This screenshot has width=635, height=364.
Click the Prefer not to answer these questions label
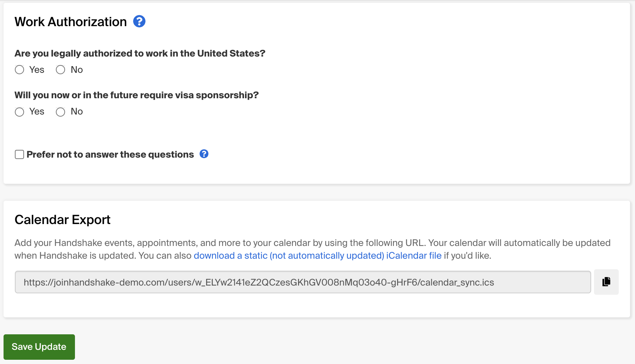coord(110,154)
